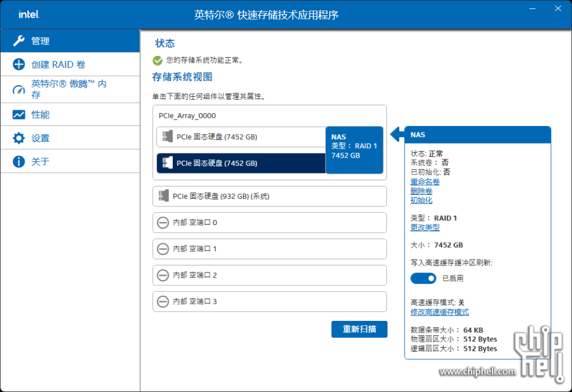Click the chart icon beside 性能
The width and height of the screenshot is (572, 392).
[19, 114]
